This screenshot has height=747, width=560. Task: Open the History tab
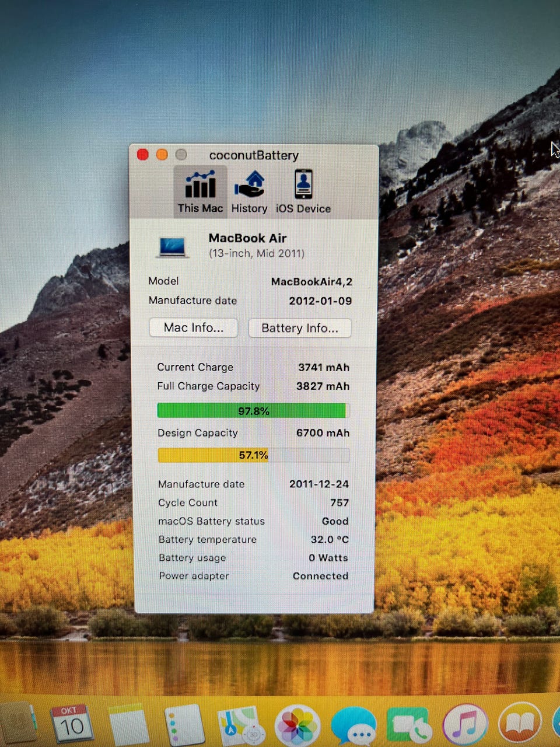point(249,191)
